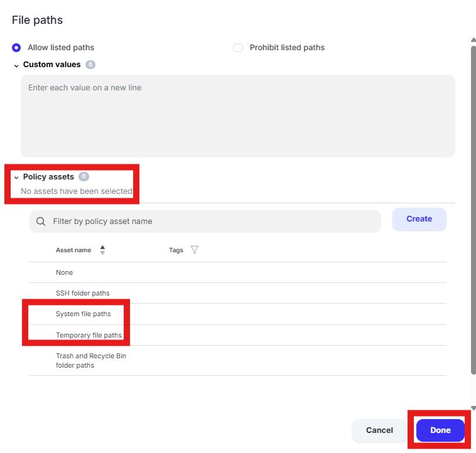The width and height of the screenshot is (476, 453).
Task: Click inside the custom values text area
Action: tap(238, 116)
